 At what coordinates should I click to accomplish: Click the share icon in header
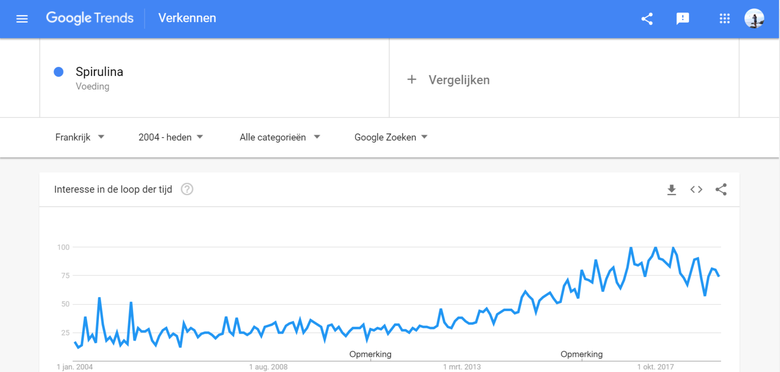(647, 19)
